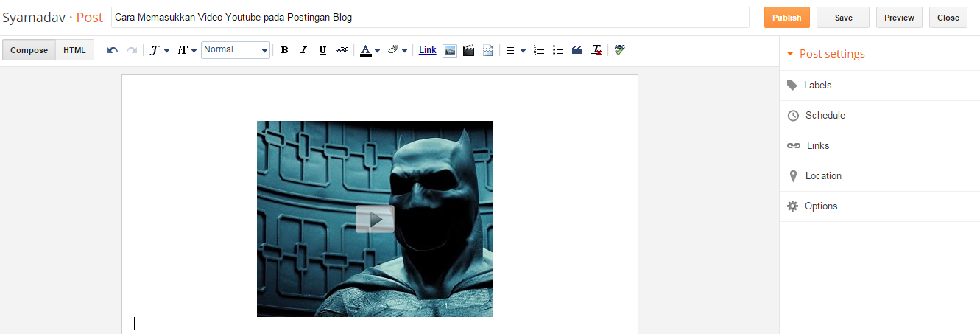980x334 pixels.
Task: Apply blockquote formatting
Action: [577, 50]
